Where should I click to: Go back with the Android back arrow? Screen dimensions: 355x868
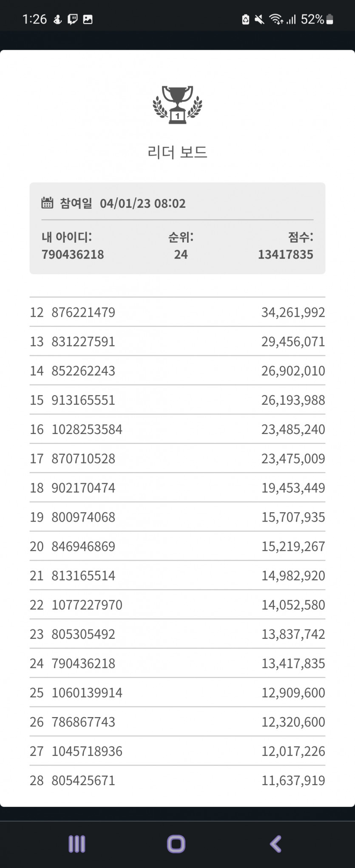(276, 844)
